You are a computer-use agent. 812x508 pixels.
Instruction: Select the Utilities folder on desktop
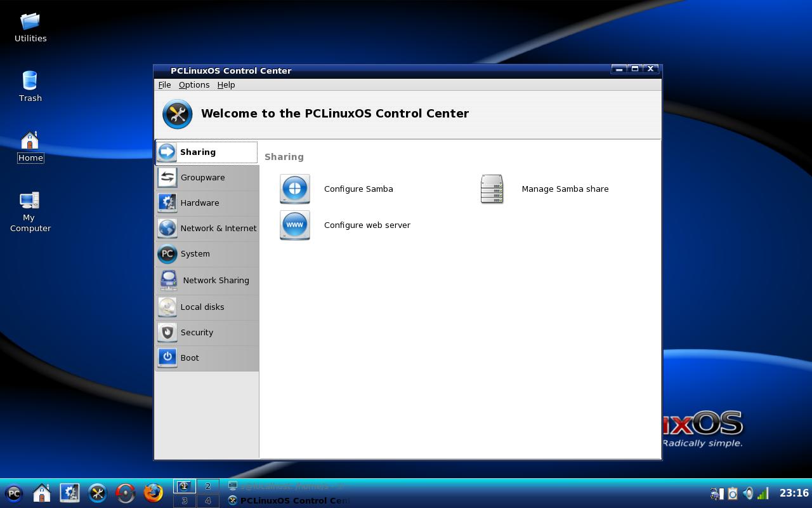pyautogui.click(x=30, y=27)
